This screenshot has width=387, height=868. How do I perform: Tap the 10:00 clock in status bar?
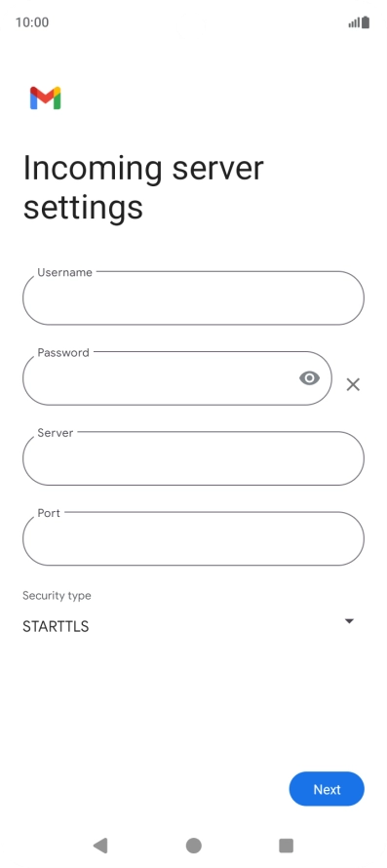pyautogui.click(x=32, y=22)
